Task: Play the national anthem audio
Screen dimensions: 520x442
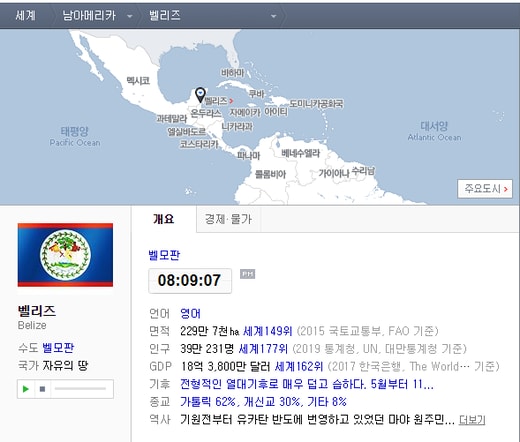Action: click(26, 389)
